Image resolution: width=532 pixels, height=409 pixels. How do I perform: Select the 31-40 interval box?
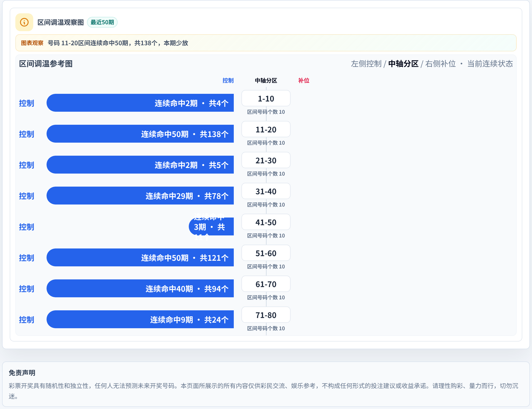point(266,191)
